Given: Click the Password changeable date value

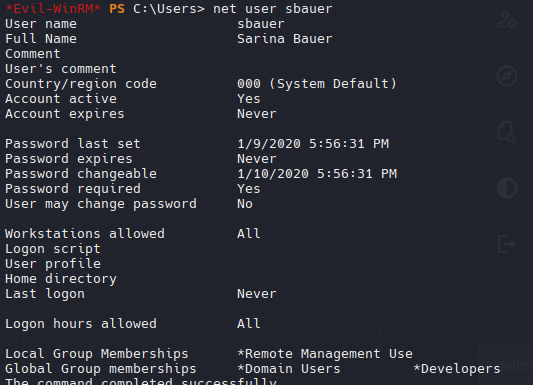Looking at the screenshot, I should tap(317, 174).
